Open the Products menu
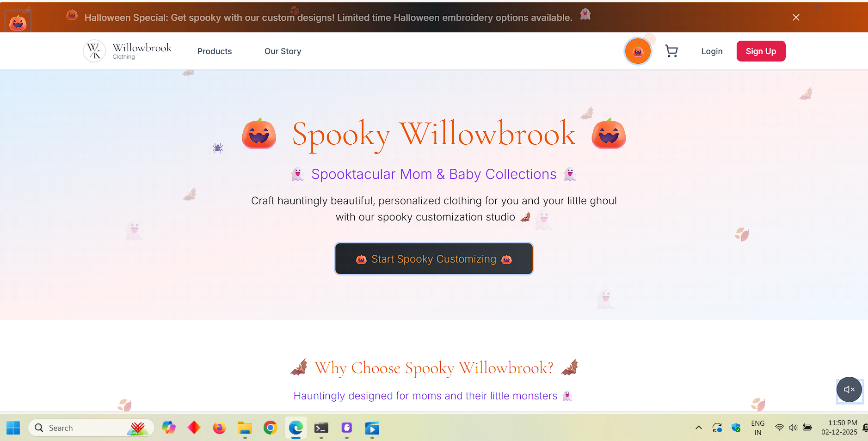The width and height of the screenshot is (868, 441). (x=215, y=51)
